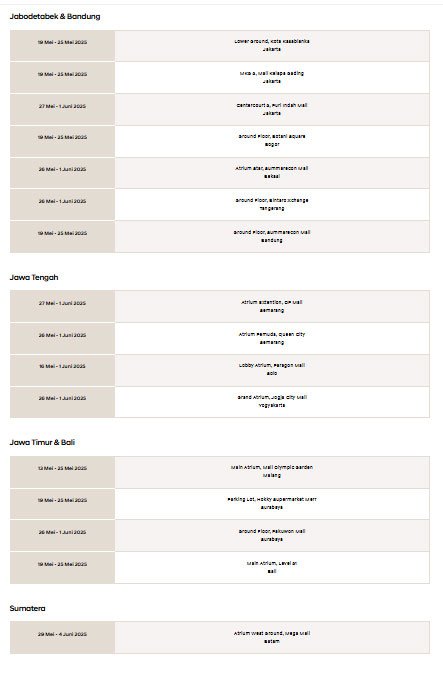Click the Main Atrium Level 21 Bali entry
The image size is (443, 688).
click(x=272, y=567)
